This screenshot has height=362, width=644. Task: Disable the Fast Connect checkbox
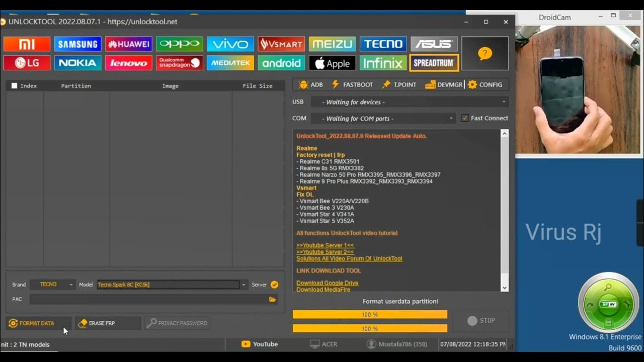tap(464, 118)
